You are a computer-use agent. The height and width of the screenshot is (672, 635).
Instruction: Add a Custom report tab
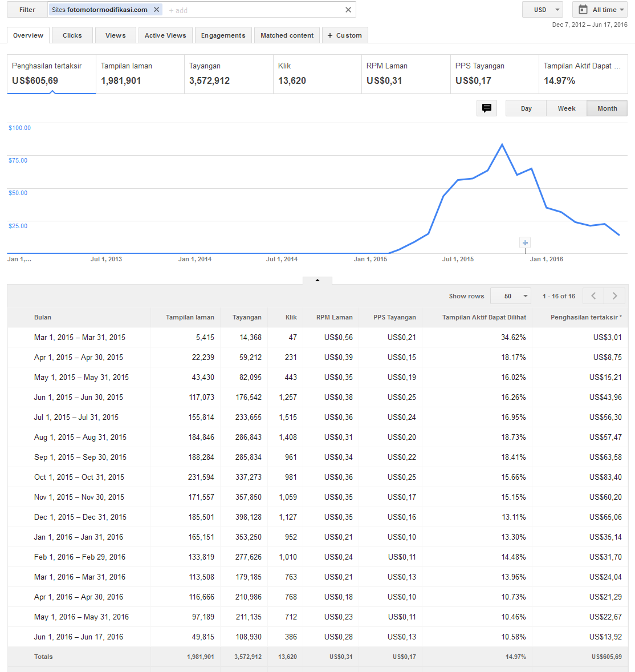345,35
